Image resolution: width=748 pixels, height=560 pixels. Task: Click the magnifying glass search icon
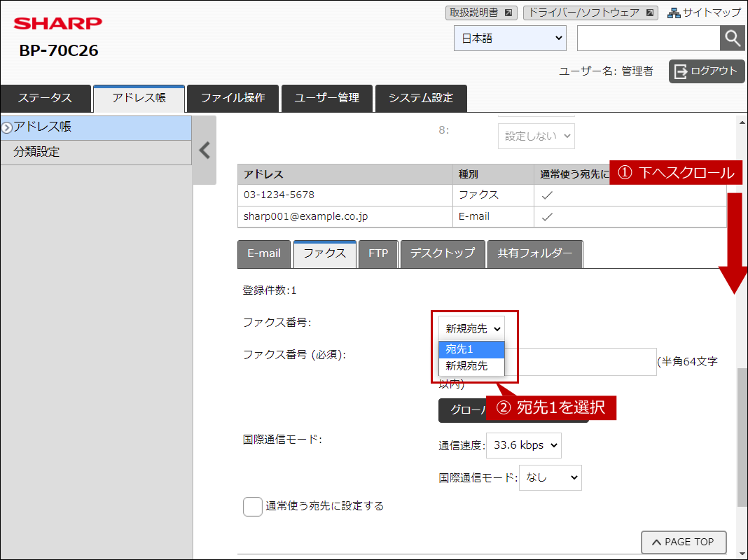click(732, 38)
